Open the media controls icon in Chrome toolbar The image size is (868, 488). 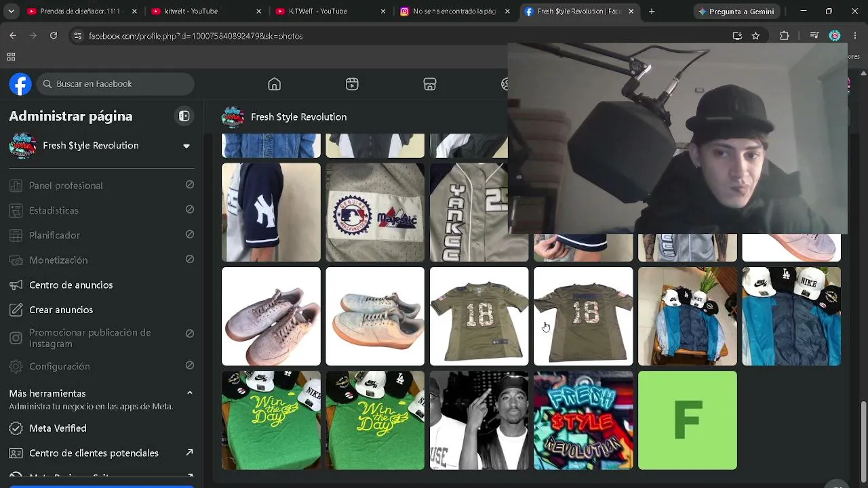pos(815,36)
